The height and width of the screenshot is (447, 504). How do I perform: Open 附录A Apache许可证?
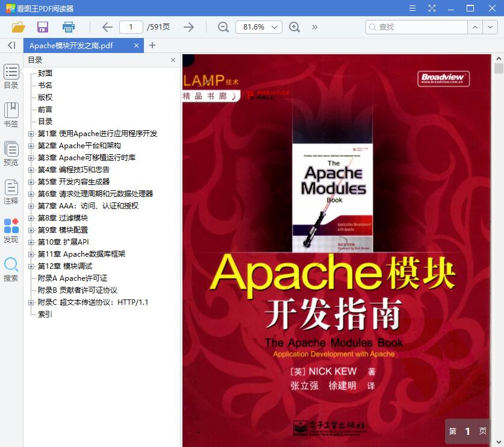tap(73, 278)
